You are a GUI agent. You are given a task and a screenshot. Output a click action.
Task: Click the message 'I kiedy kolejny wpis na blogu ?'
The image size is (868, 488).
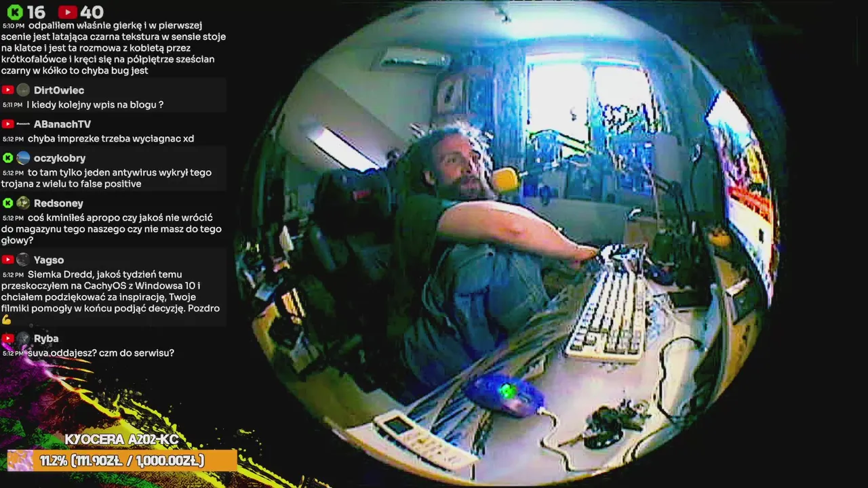95,105
